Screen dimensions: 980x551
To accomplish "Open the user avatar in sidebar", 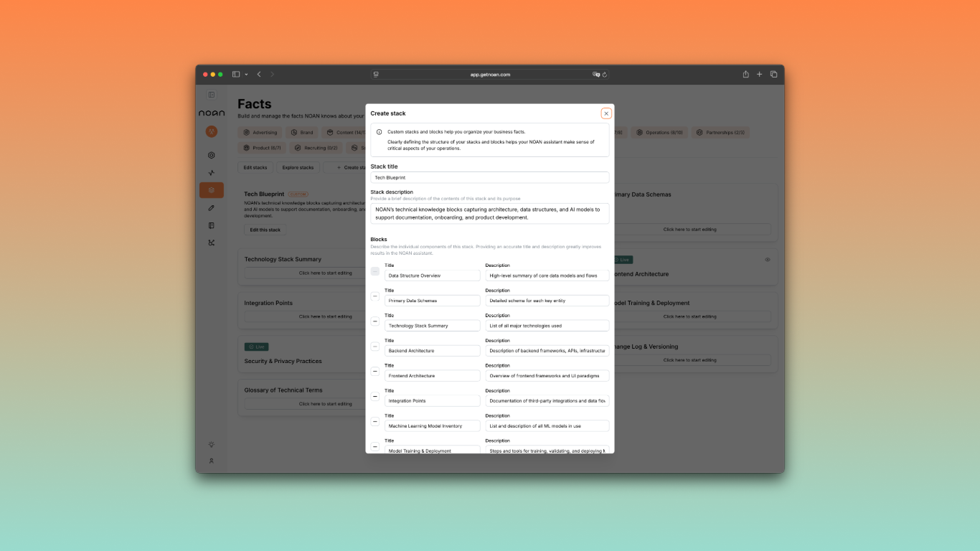I will [212, 131].
